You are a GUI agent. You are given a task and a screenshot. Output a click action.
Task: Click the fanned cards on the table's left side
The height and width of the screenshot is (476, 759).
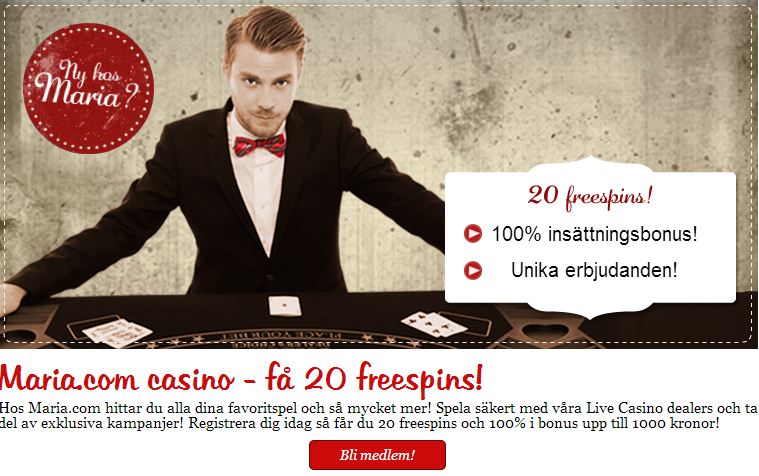tap(117, 333)
